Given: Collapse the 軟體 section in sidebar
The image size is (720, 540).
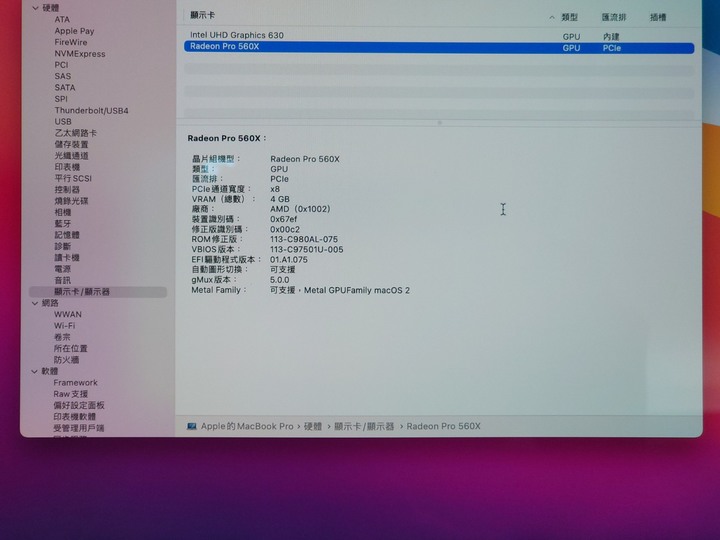Looking at the screenshot, I should 34,371.
